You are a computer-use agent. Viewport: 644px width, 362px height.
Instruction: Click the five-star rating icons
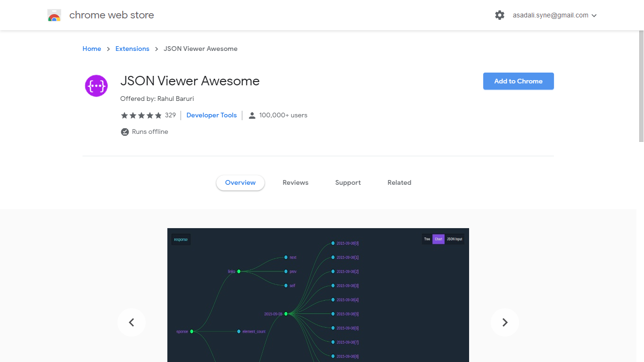pos(141,115)
